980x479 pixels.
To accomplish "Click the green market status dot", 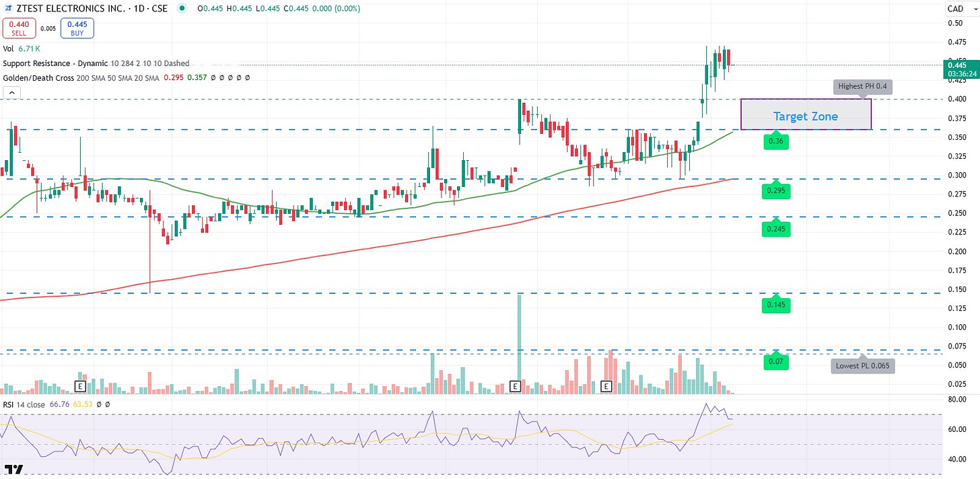I will [182, 9].
